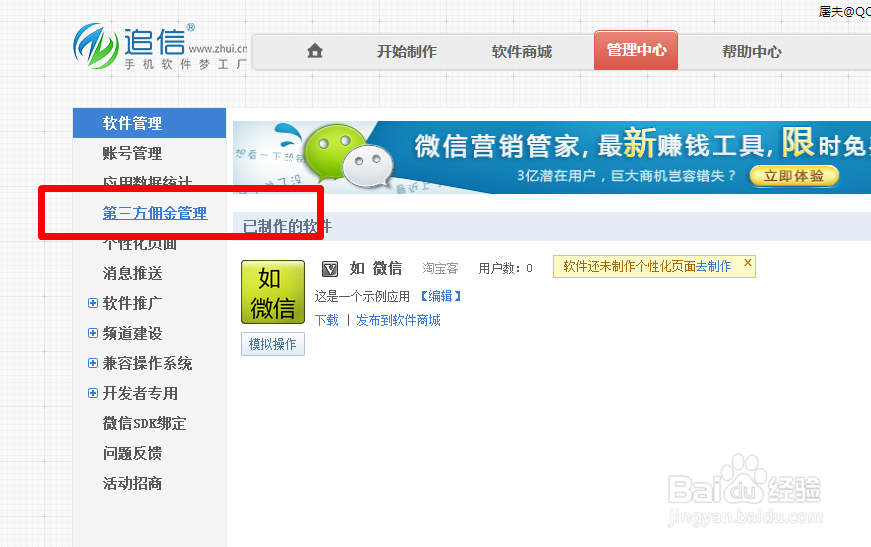
Task: Open 问题反馈 in the sidebar
Action: (x=132, y=453)
